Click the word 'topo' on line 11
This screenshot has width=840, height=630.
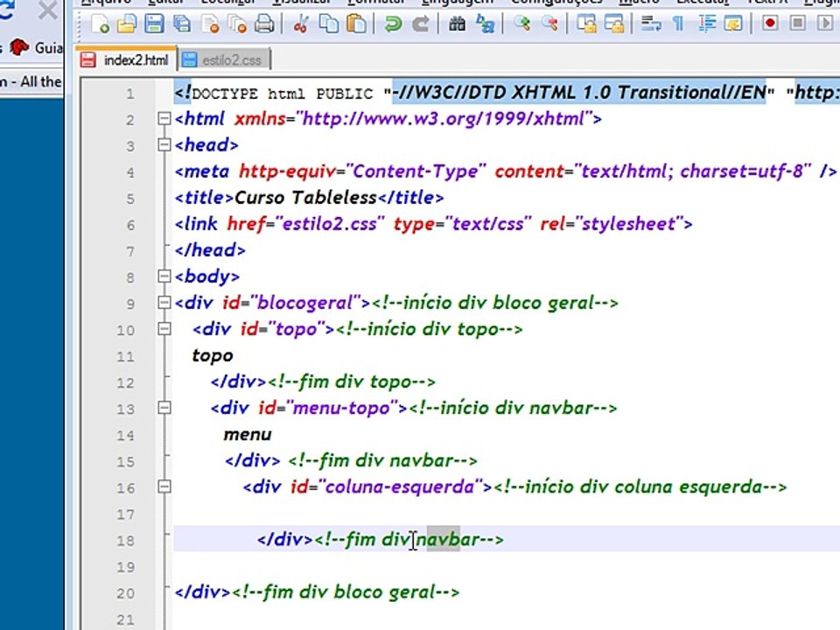point(213,356)
